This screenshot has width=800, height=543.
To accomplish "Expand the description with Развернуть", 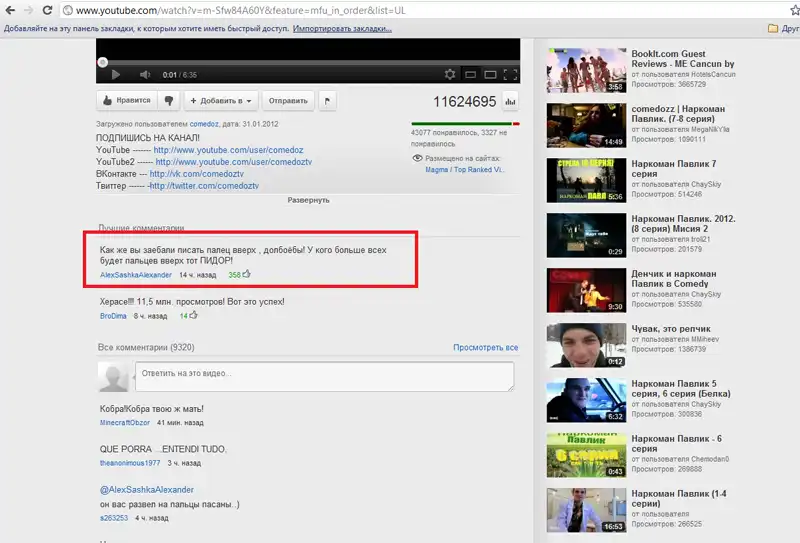I will coord(308,200).
